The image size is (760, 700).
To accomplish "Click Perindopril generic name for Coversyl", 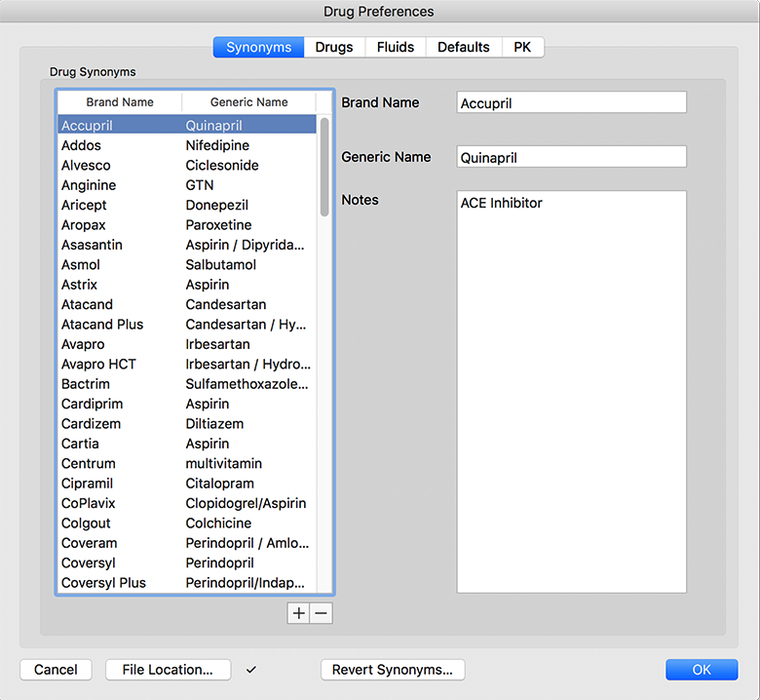I will [219, 563].
